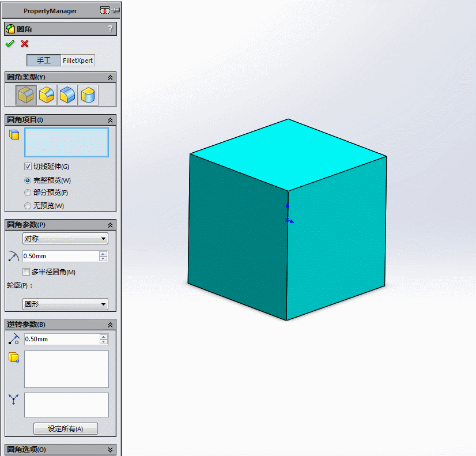The image size is (476, 456).
Task: Click the setback distances Y-shaped icon
Action: click(x=14, y=400)
